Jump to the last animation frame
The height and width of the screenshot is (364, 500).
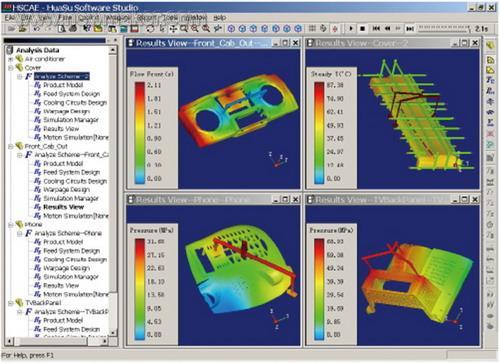pos(410,29)
